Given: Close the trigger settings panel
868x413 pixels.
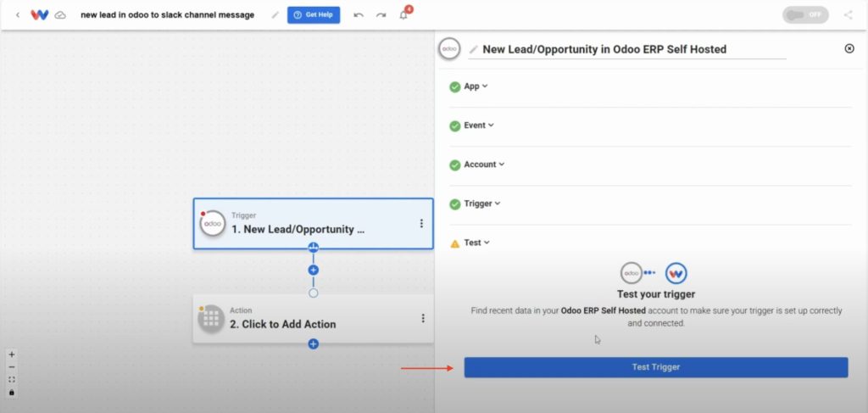Looking at the screenshot, I should [849, 48].
